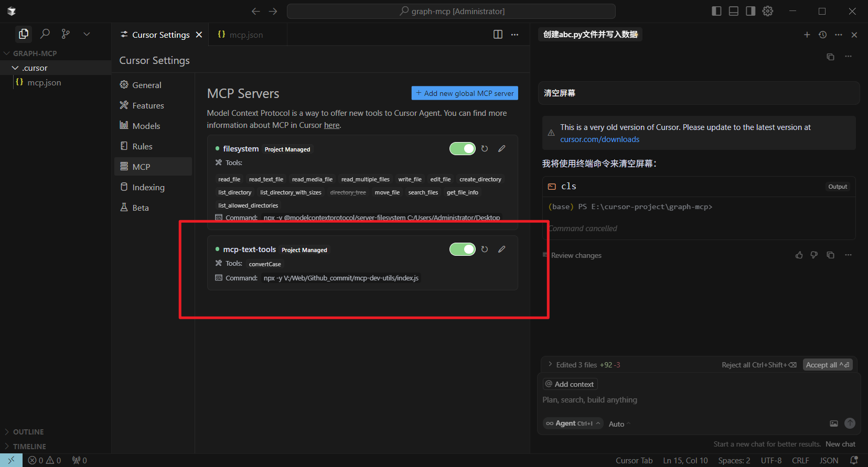Image resolution: width=868 pixels, height=467 pixels.
Task: Go forward with the right arrow
Action: [x=273, y=11]
